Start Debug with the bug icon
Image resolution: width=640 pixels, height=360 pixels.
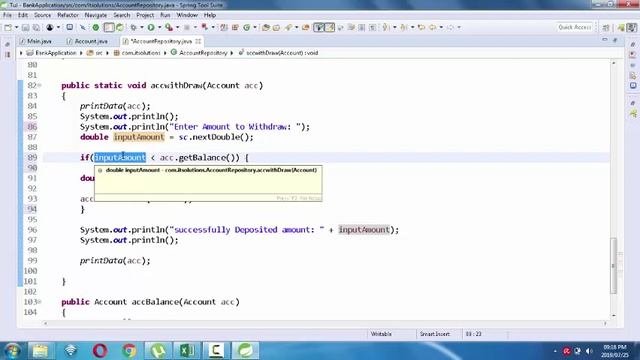[133, 27]
